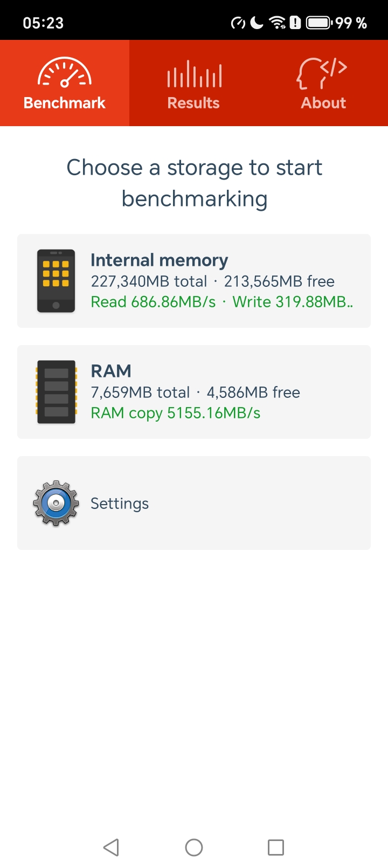Select the Internal memory title

point(160,260)
